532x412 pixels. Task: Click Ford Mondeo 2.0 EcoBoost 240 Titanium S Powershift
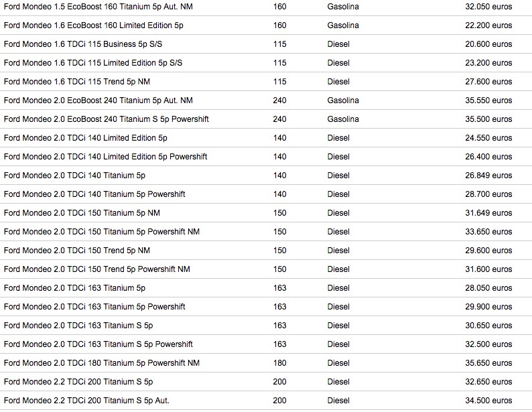tap(106, 119)
